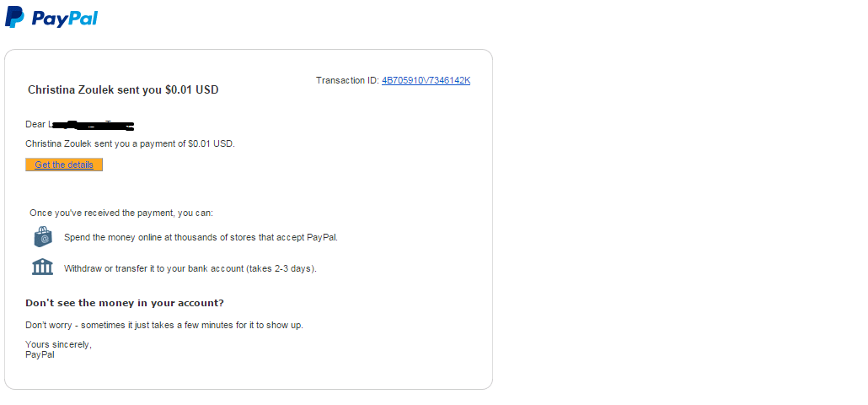Click the 'Yours sincerely,' closing line

click(x=59, y=344)
